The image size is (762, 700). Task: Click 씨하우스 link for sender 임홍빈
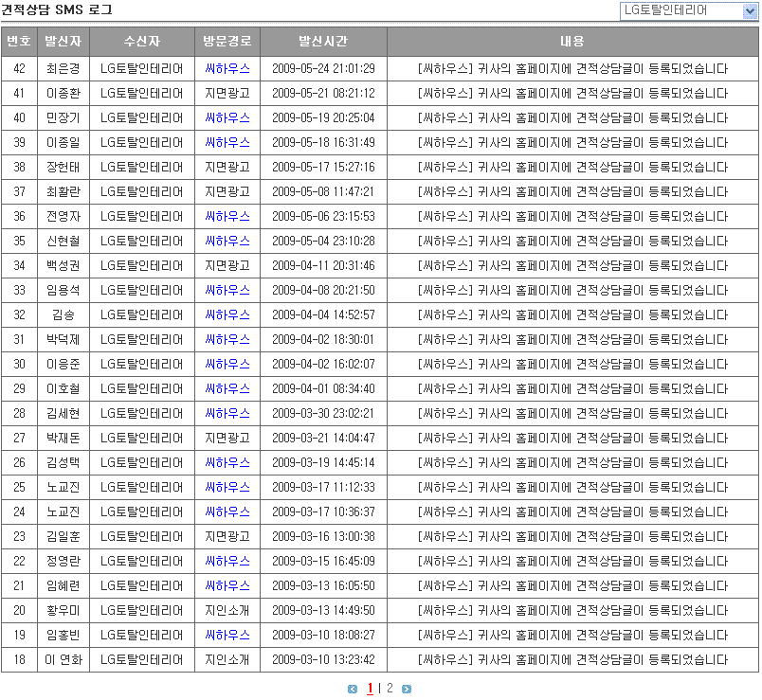(227, 635)
